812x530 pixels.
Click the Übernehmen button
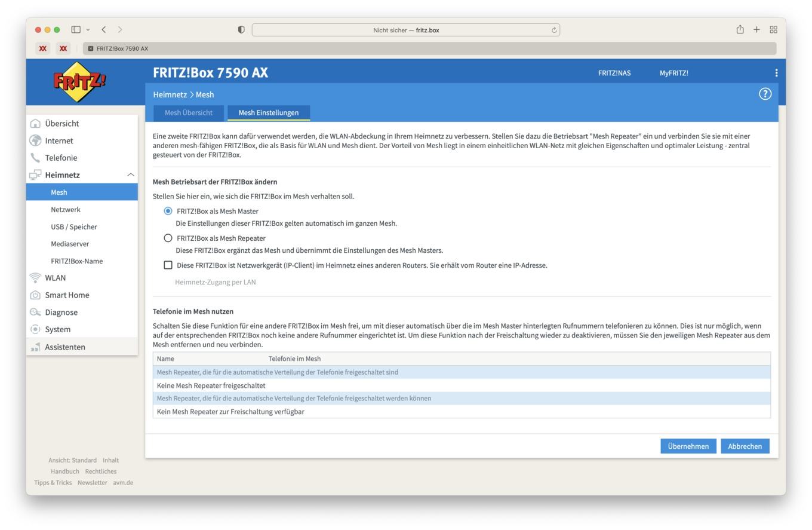tap(688, 446)
